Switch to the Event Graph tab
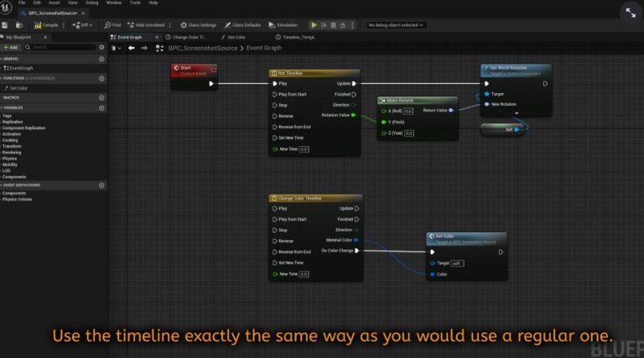 [x=130, y=38]
